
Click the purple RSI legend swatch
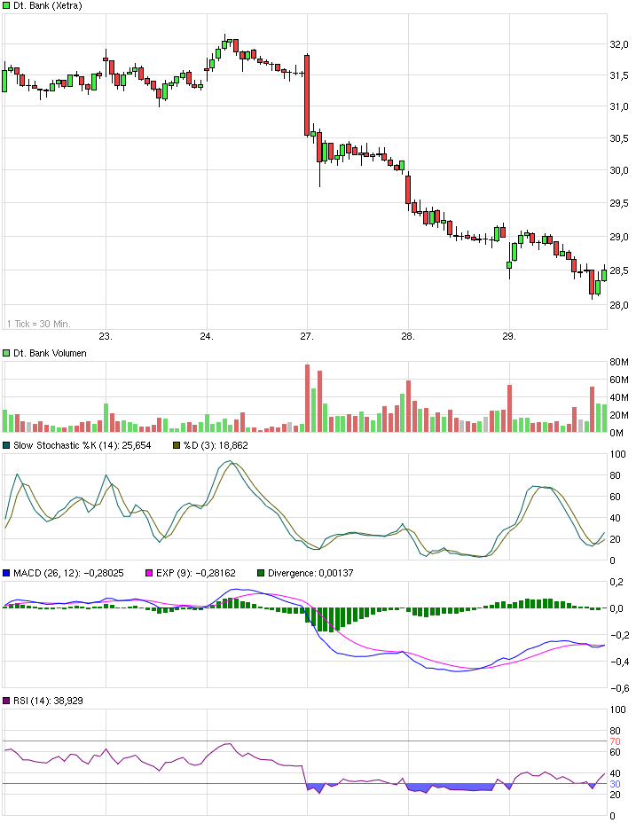click(6, 701)
